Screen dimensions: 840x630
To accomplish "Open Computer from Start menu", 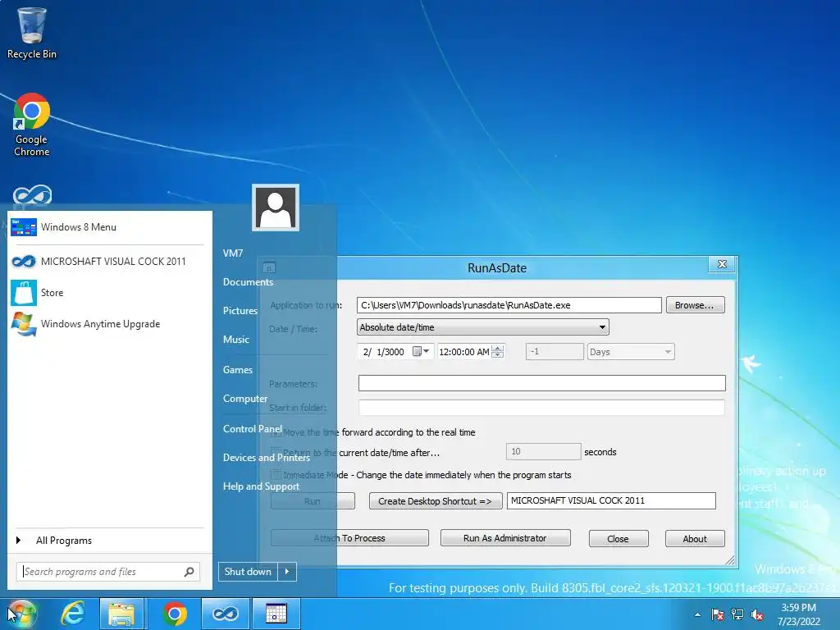I will point(244,399).
